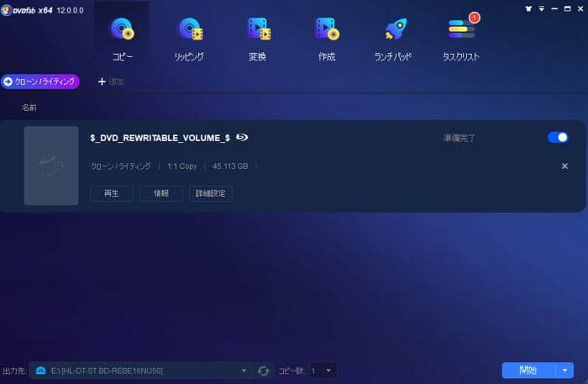Open the 変換 (Converter) module
The width and height of the screenshot is (588, 384).
pos(258,39)
